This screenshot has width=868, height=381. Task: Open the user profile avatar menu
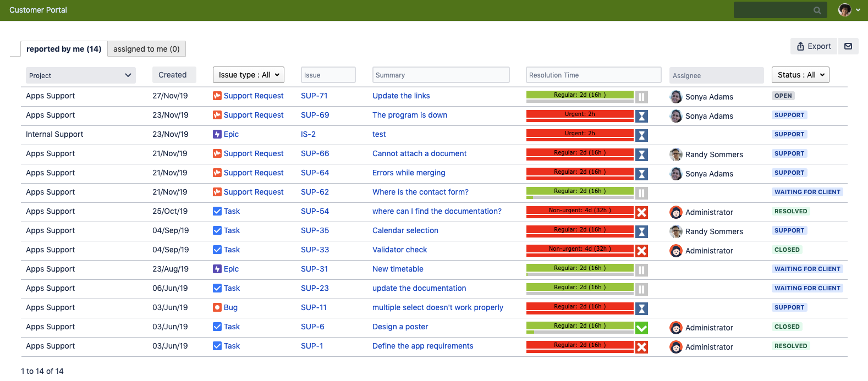coord(849,10)
